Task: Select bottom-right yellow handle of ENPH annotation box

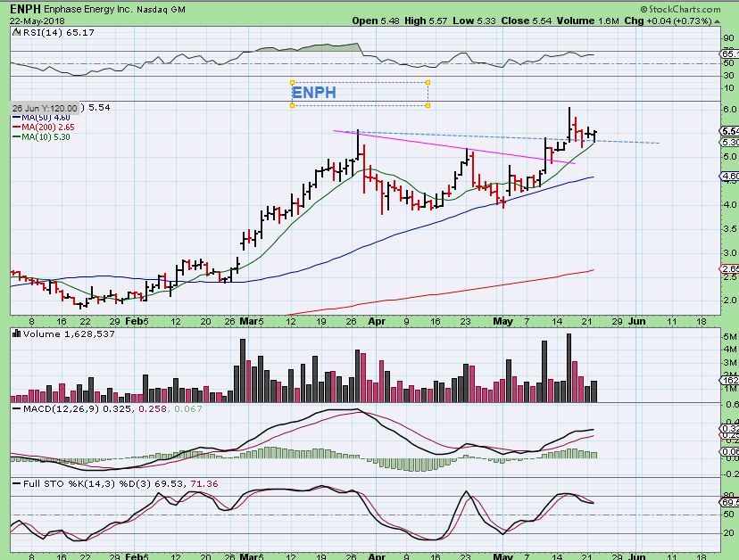Action: pos(428,105)
